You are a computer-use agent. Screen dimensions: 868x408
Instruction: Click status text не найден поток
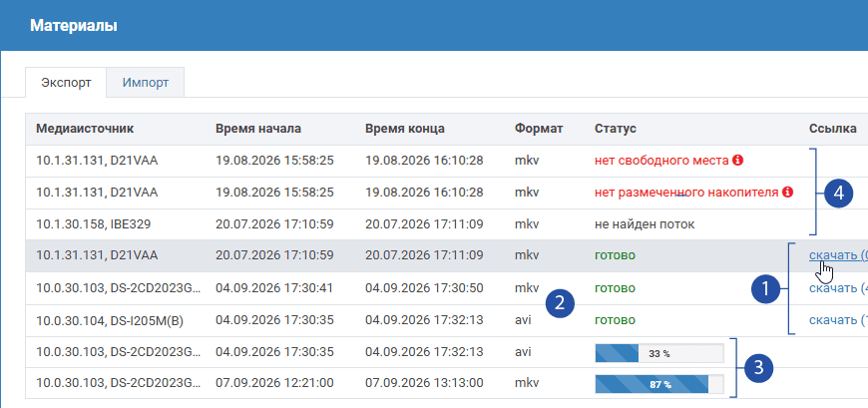click(x=645, y=224)
